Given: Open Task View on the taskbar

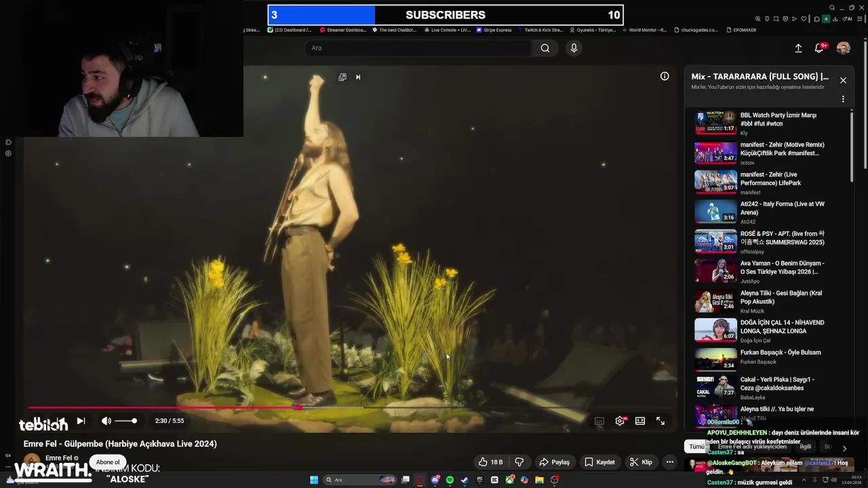Looking at the screenshot, I should pyautogui.click(x=406, y=480).
